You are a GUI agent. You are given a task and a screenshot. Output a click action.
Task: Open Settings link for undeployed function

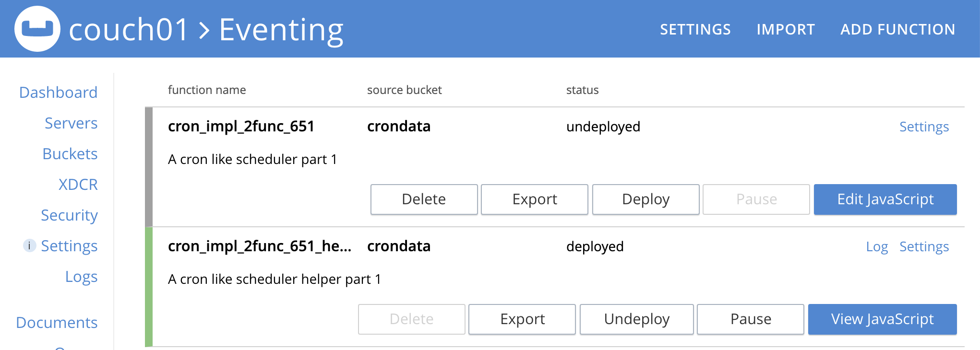tap(924, 127)
